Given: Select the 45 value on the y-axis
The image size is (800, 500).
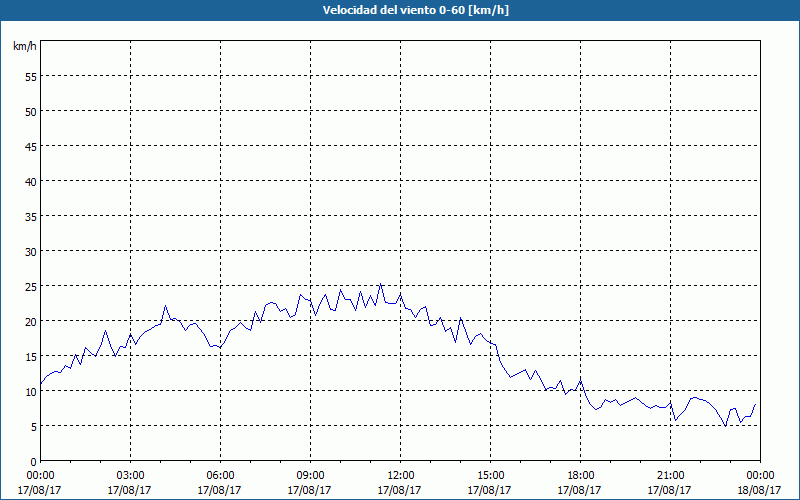Looking at the screenshot, I should 31,146.
